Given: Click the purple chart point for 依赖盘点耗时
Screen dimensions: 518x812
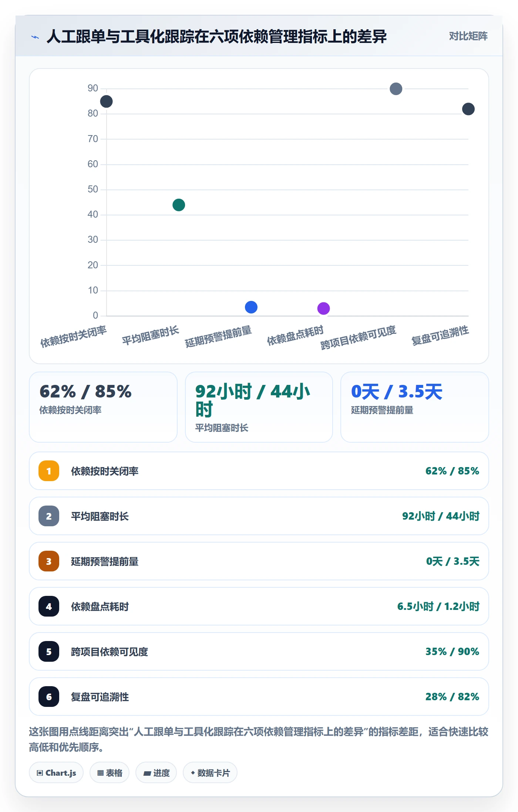Looking at the screenshot, I should pyautogui.click(x=323, y=308).
